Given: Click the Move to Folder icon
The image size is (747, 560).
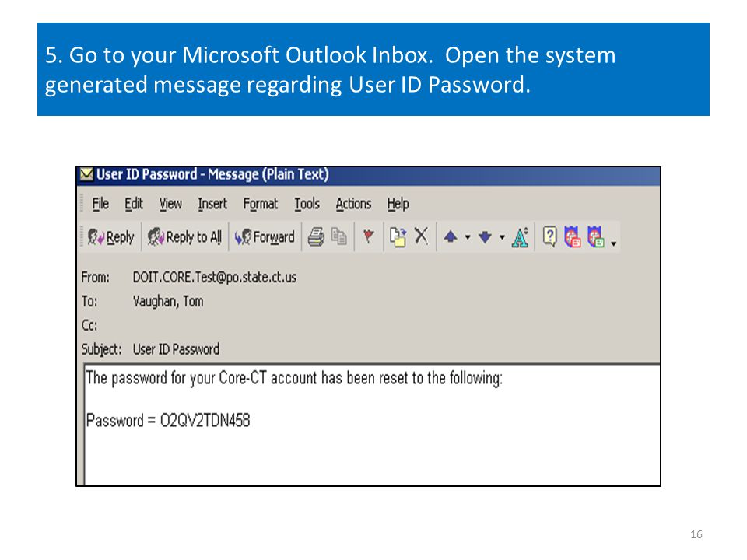Looking at the screenshot, I should pyautogui.click(x=398, y=236).
